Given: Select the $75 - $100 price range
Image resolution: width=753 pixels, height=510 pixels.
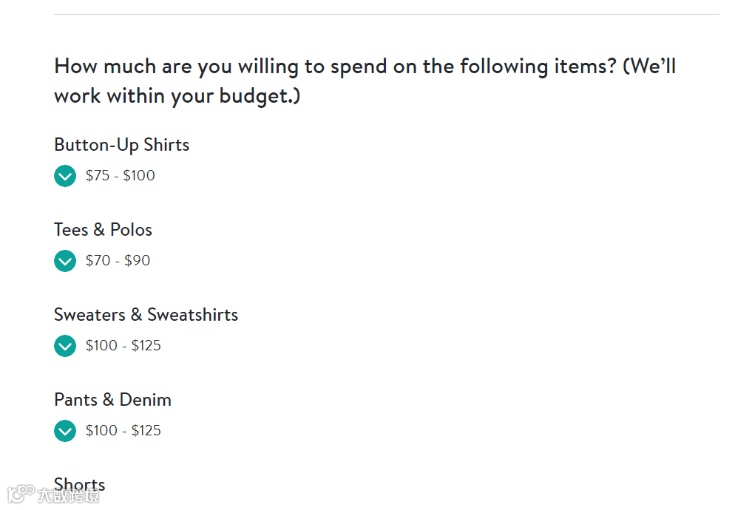Looking at the screenshot, I should [x=120, y=176].
